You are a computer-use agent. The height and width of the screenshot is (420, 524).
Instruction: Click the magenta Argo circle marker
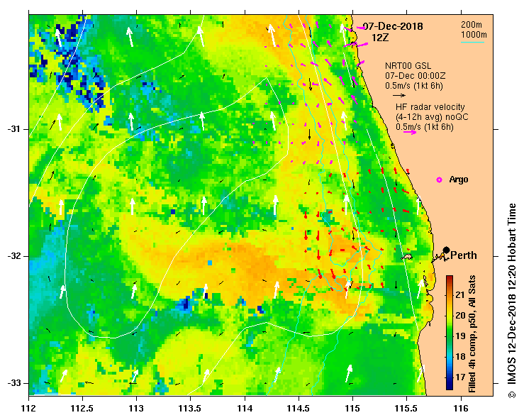click(x=439, y=180)
